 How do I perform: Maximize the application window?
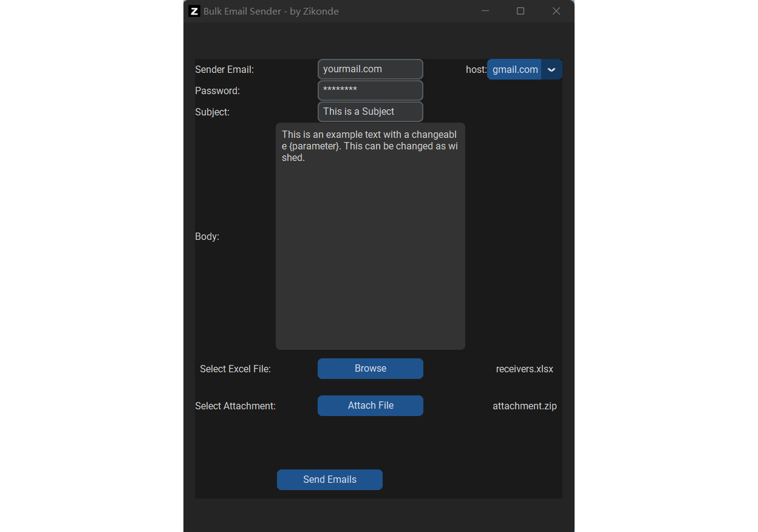(x=520, y=10)
